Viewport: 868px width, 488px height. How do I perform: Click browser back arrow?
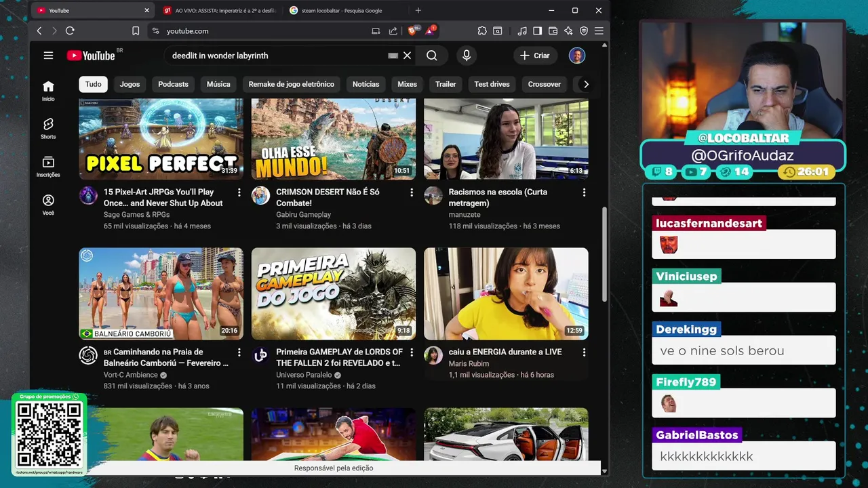[39, 30]
